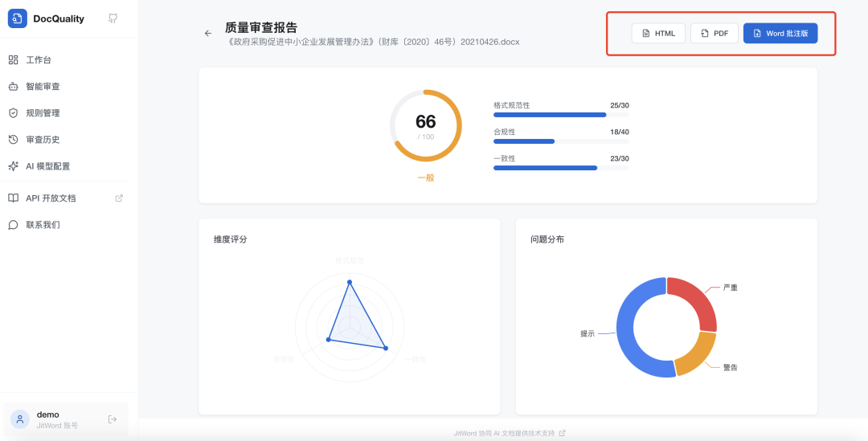Export the report as PDF
This screenshot has width=868, height=441.
pos(714,33)
